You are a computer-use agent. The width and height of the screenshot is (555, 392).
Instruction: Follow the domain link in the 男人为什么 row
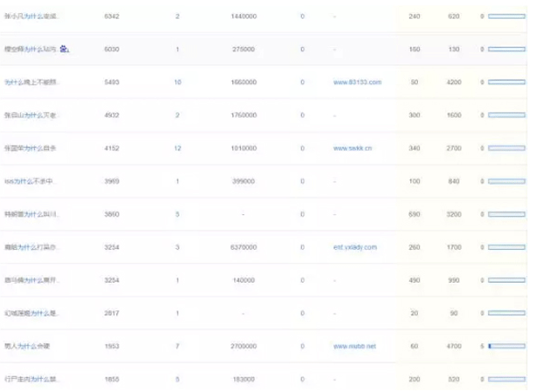pos(355,346)
